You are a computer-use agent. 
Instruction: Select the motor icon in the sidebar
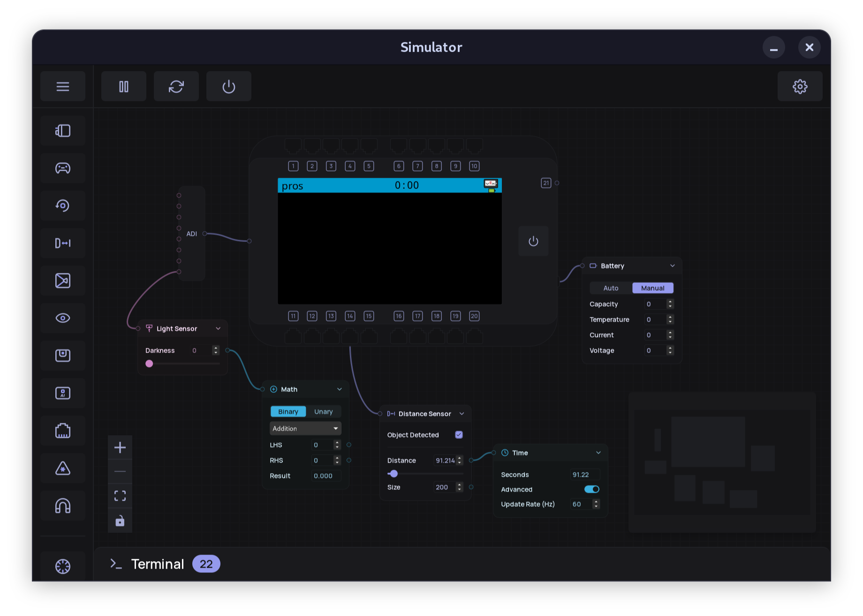point(63,130)
